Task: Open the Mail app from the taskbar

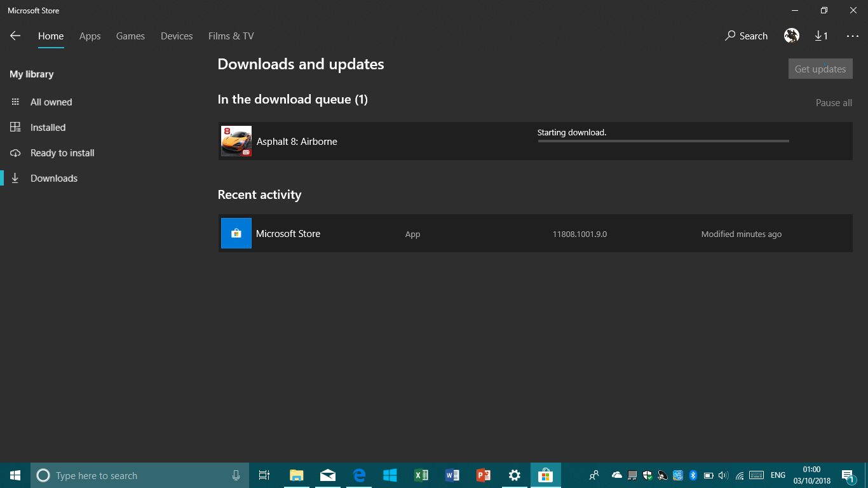Action: click(x=328, y=475)
